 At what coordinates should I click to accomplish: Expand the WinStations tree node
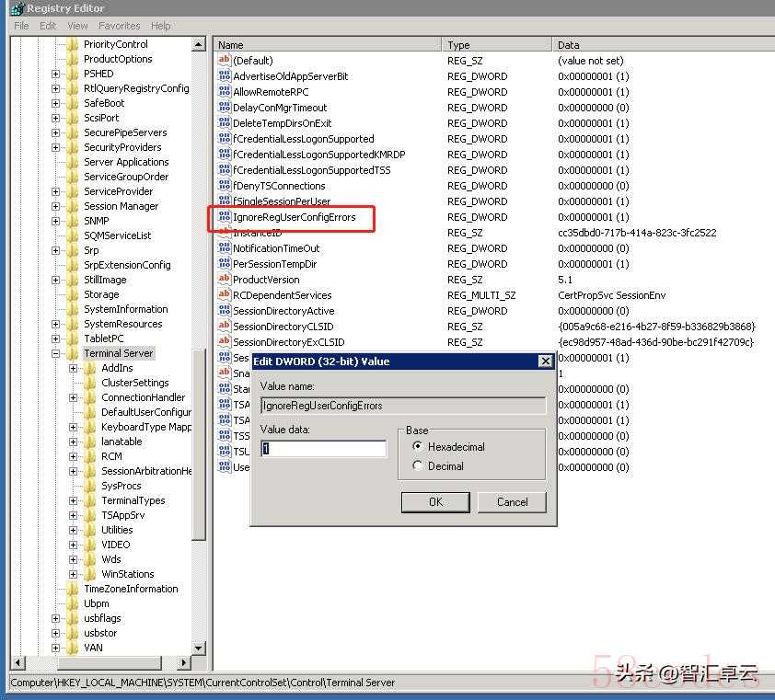[x=74, y=574]
